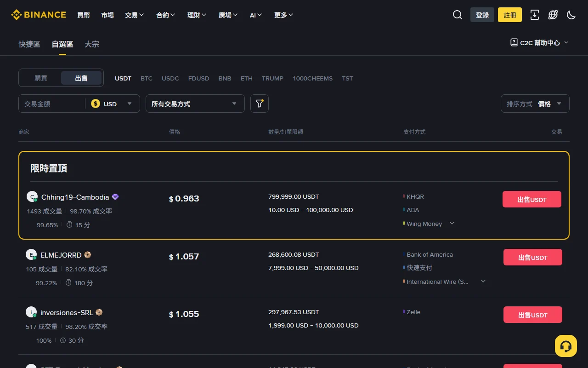Toggle dark mode moon icon
Viewport: 588px width, 368px height.
[571, 15]
